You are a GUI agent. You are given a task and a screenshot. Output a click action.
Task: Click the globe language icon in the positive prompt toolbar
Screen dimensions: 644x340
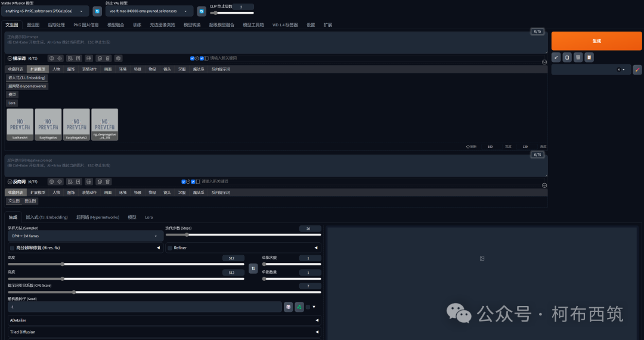(51, 58)
